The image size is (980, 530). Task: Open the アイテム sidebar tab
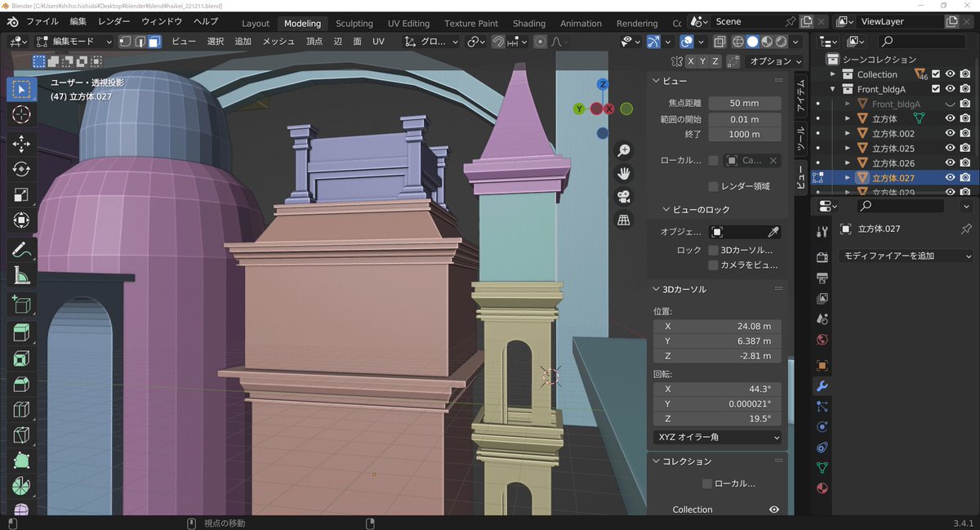click(801, 94)
